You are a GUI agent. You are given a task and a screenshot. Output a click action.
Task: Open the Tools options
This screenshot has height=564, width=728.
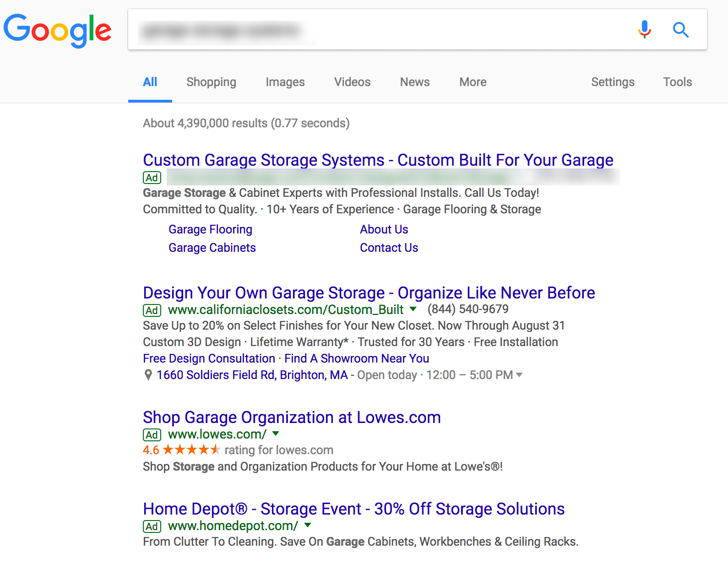pos(678,82)
